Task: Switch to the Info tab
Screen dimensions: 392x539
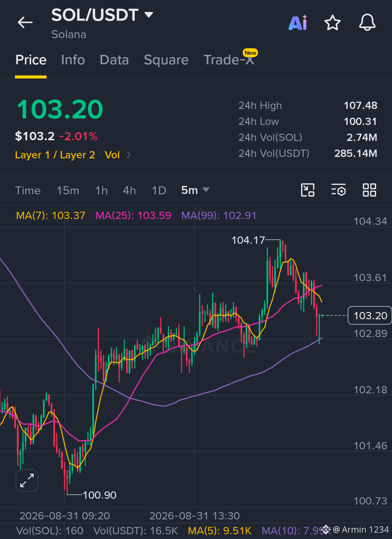Action: click(x=73, y=60)
